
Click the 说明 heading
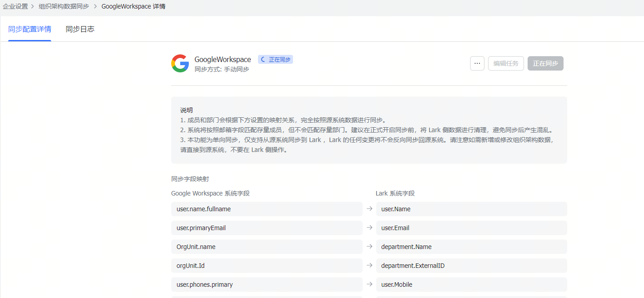pyautogui.click(x=187, y=110)
